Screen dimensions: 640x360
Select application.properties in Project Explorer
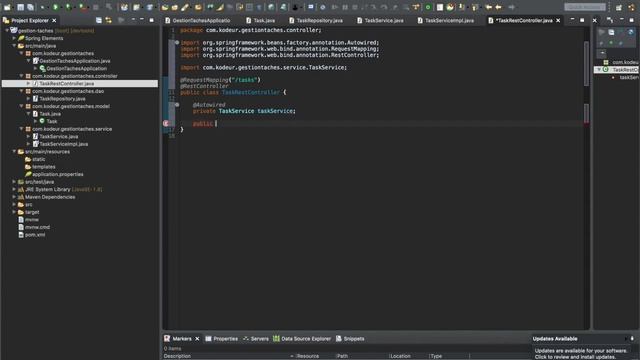[x=58, y=174]
